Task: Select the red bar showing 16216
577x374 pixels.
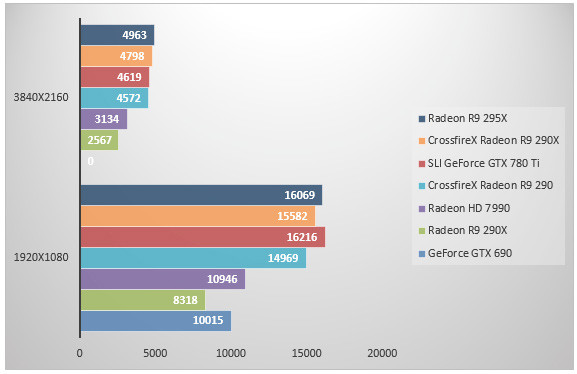Action: (203, 237)
